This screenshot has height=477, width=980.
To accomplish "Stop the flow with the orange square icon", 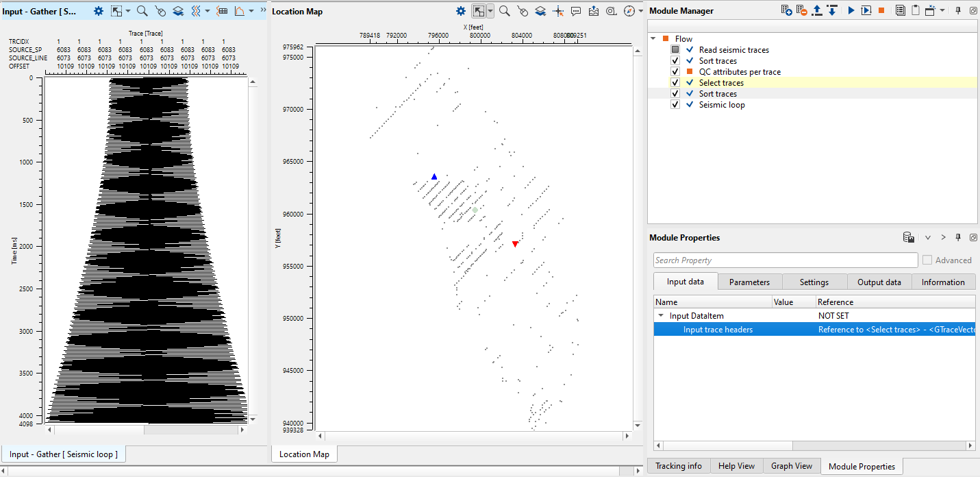I will coord(881,11).
